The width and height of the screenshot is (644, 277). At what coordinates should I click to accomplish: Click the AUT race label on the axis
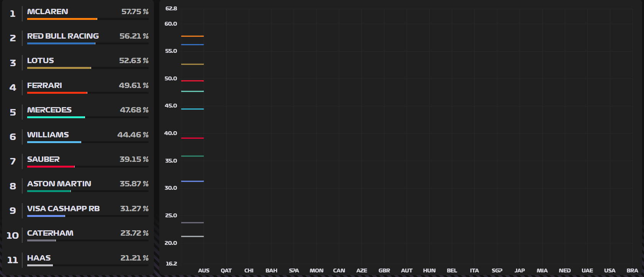(407, 270)
